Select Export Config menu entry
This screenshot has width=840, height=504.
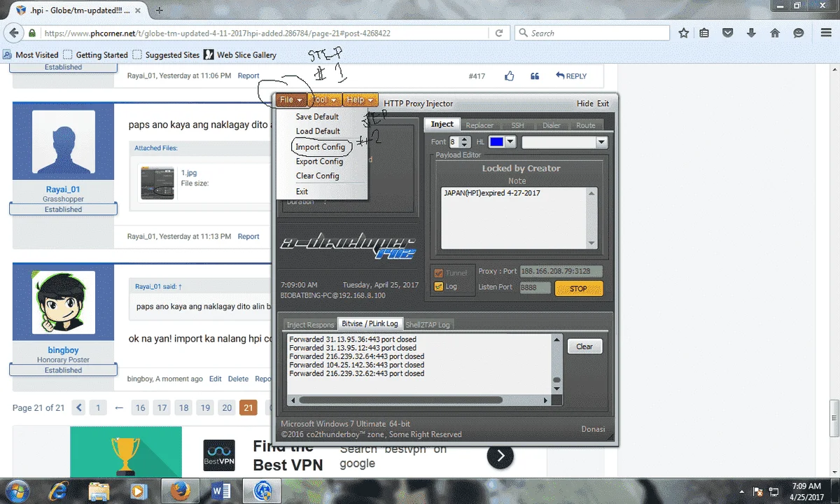point(319,162)
